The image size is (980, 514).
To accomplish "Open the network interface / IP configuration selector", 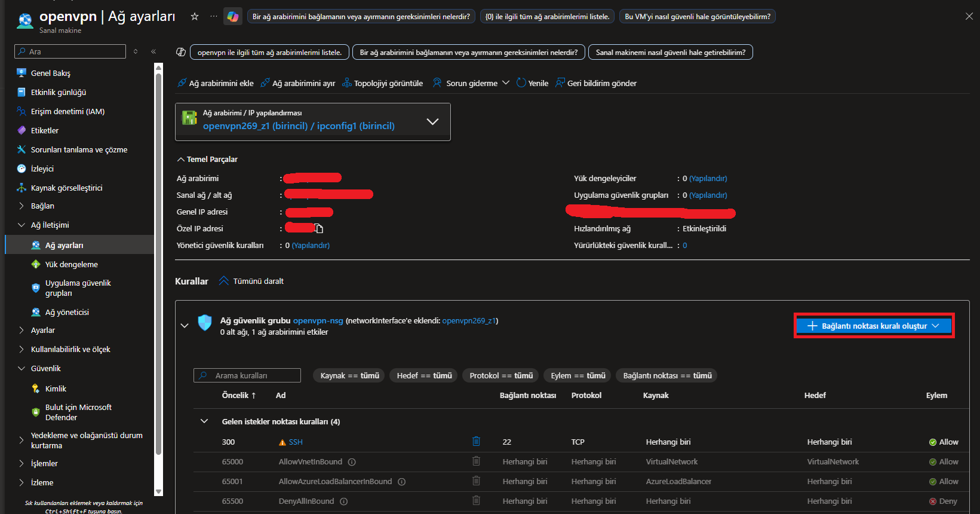I will coord(313,122).
